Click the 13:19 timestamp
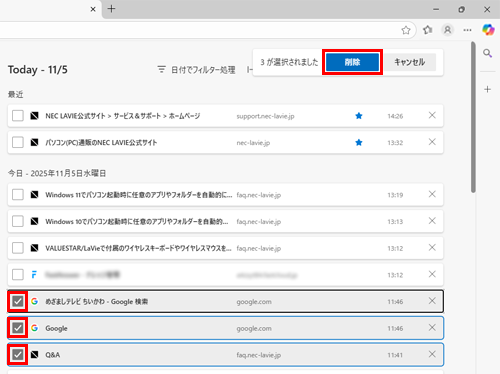Screen dimensions: 500x374 tap(395, 195)
